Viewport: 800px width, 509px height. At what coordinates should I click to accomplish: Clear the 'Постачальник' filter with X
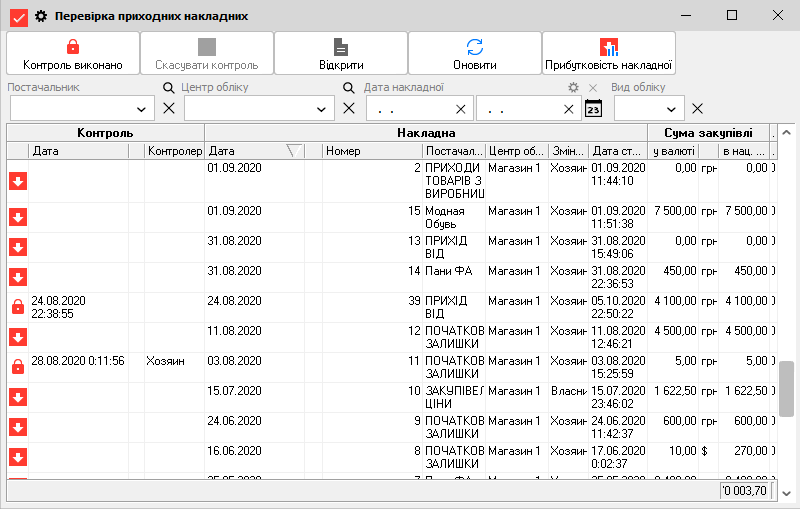(x=169, y=109)
